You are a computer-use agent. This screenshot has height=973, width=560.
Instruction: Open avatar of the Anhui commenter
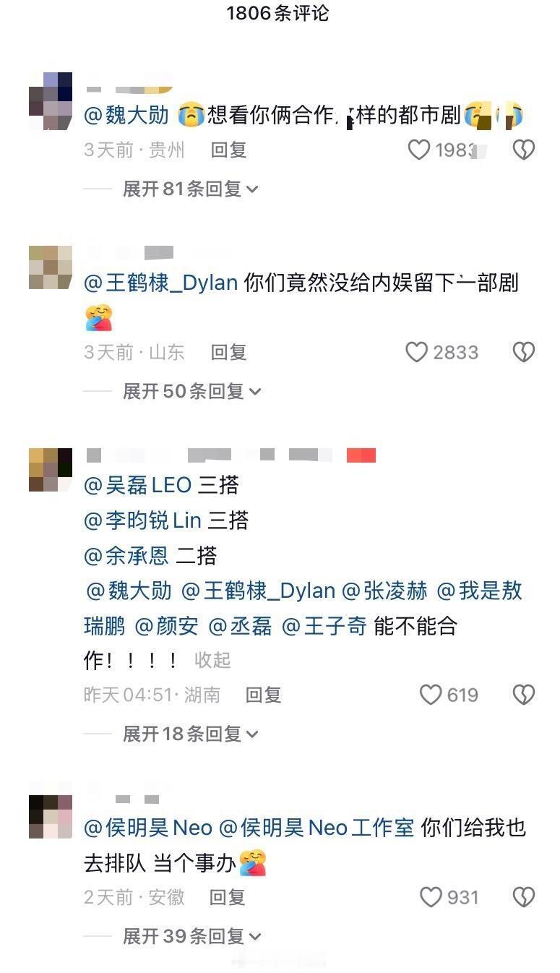click(x=51, y=816)
